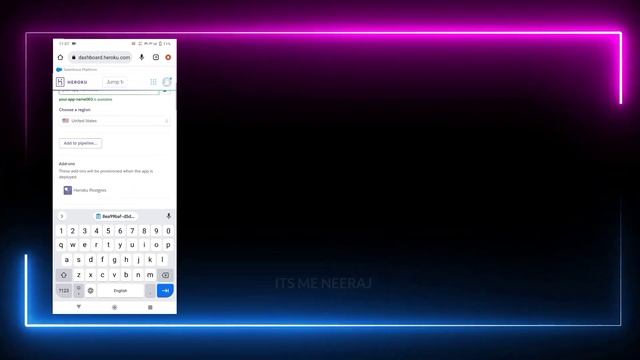The image size is (640, 360).
Task: Click the Heroku Postgres add-on name
Action: pyautogui.click(x=90, y=190)
